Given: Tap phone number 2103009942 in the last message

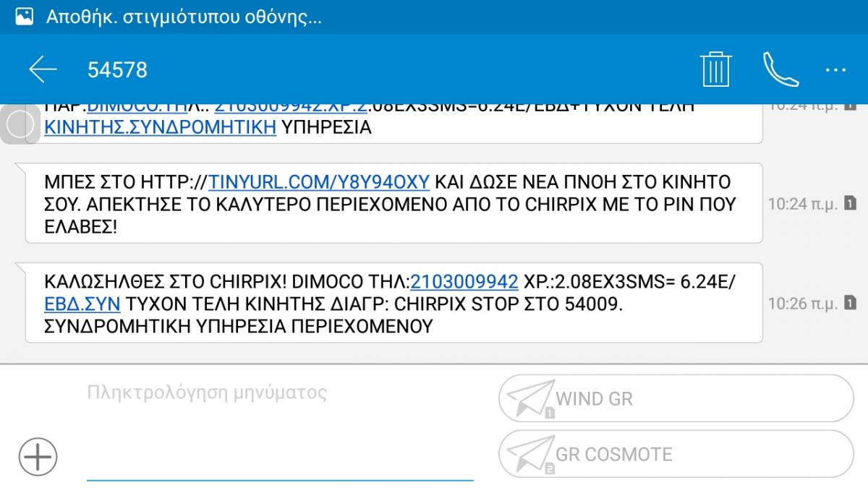Looking at the screenshot, I should click(464, 281).
